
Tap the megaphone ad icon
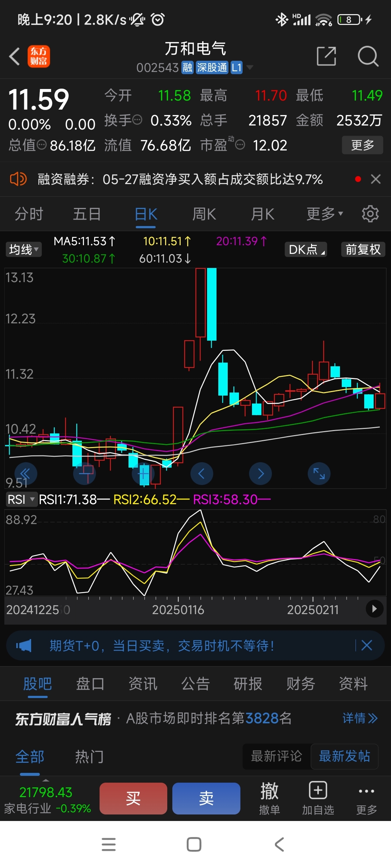[x=24, y=646]
